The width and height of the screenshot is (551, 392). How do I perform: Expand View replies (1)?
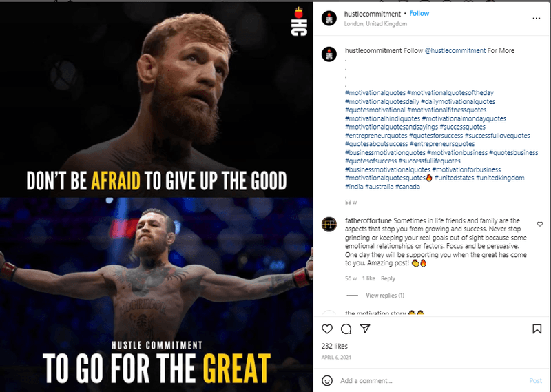click(x=385, y=296)
